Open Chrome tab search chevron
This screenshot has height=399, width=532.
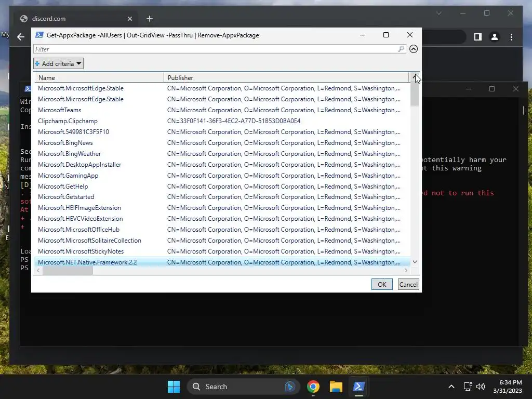point(438,13)
